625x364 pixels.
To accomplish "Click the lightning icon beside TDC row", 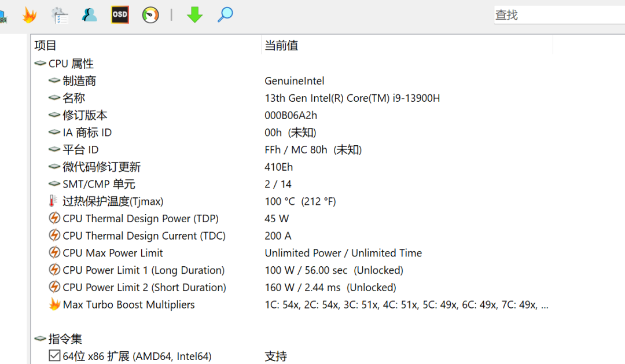I will point(54,235).
